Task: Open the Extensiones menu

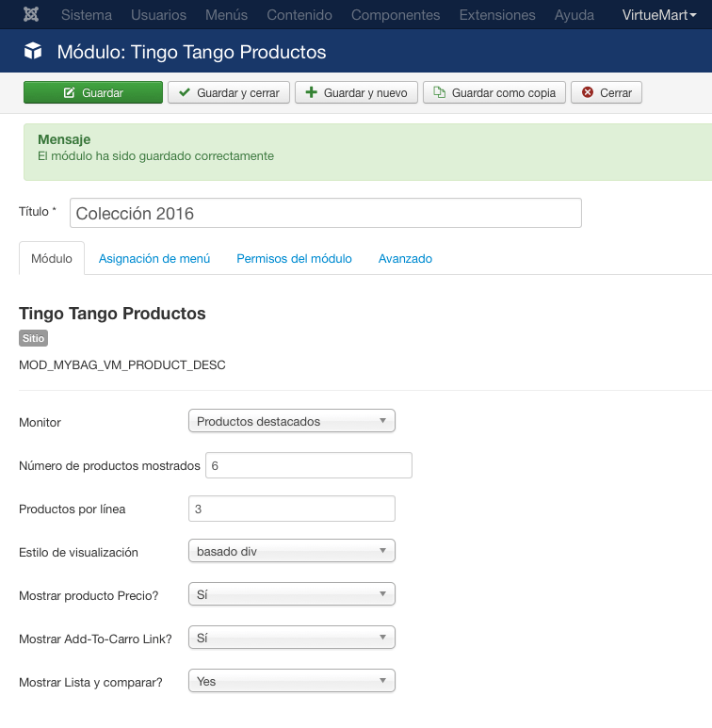Action: 497,15
